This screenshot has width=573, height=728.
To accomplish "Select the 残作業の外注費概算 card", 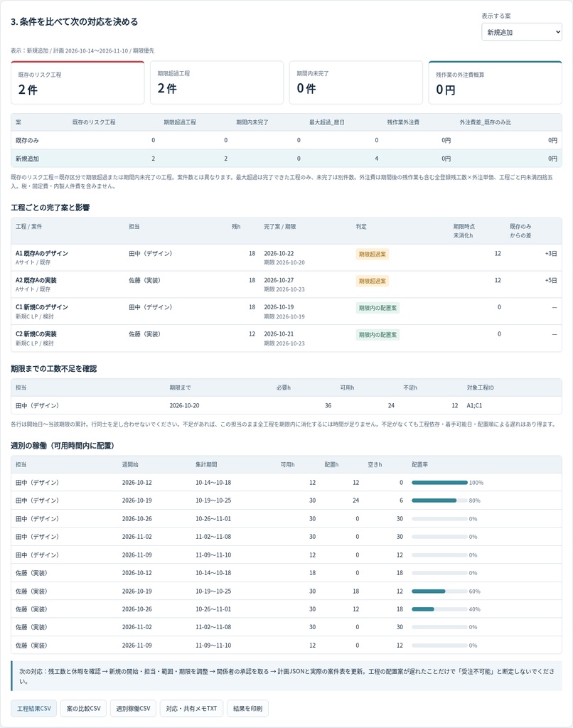I will [x=495, y=82].
